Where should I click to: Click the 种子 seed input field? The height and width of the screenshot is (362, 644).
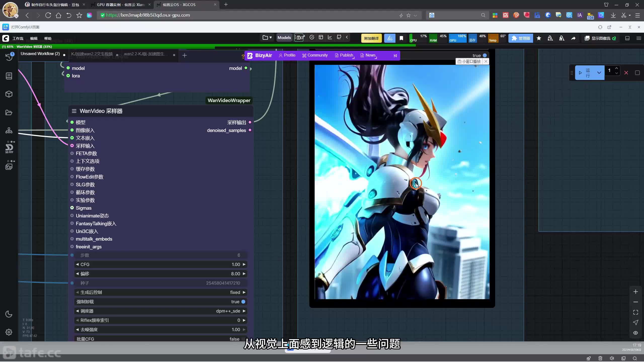[161, 283]
